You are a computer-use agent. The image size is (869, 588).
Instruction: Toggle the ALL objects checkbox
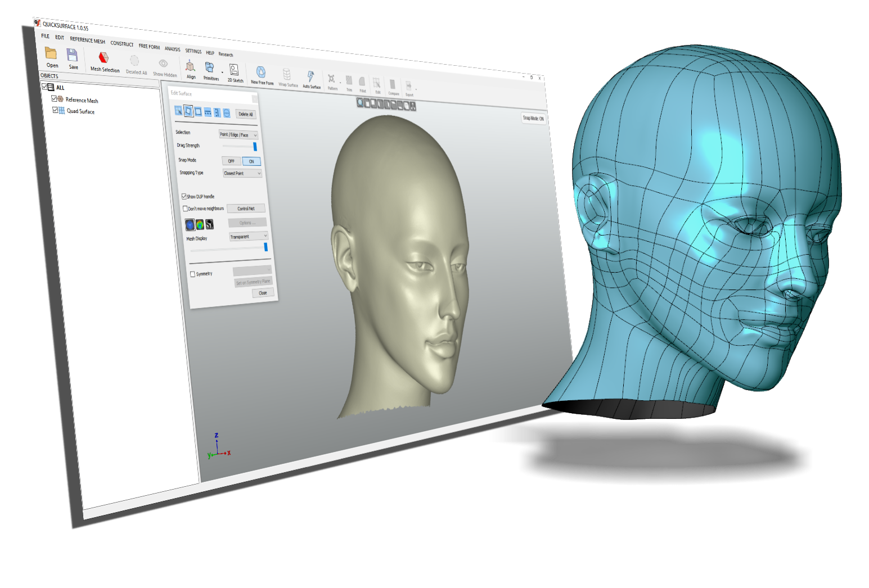[44, 87]
